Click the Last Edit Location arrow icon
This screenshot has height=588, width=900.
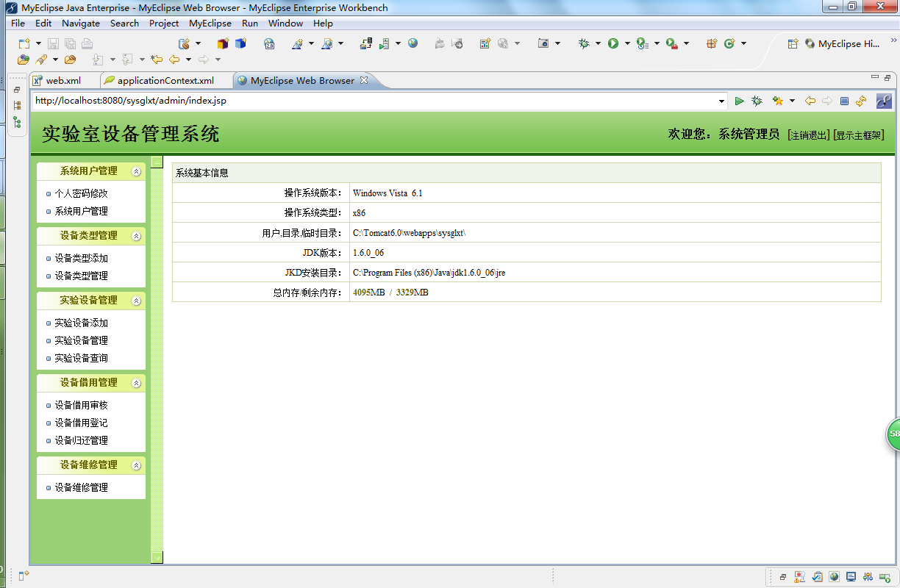(156, 60)
